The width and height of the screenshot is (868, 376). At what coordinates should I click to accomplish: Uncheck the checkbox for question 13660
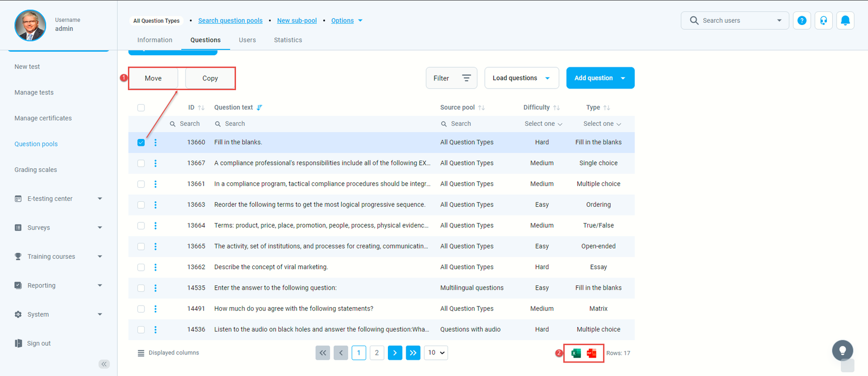[x=141, y=143]
